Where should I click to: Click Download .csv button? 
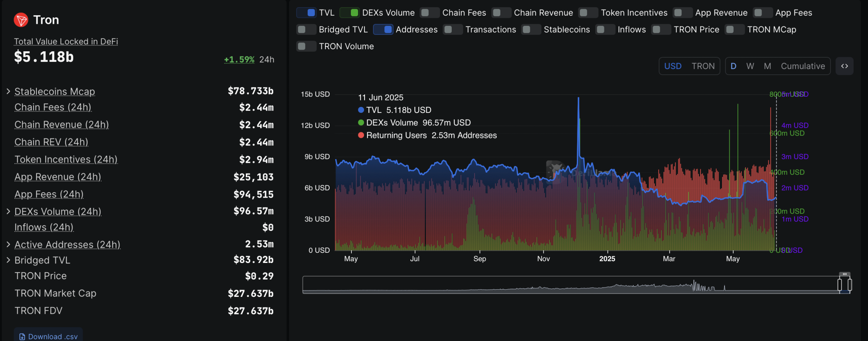pyautogui.click(x=48, y=336)
